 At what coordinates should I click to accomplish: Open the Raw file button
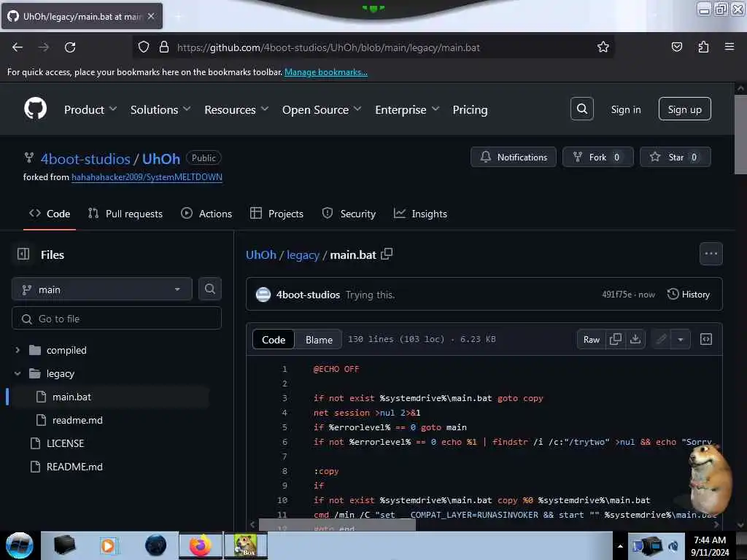(591, 339)
